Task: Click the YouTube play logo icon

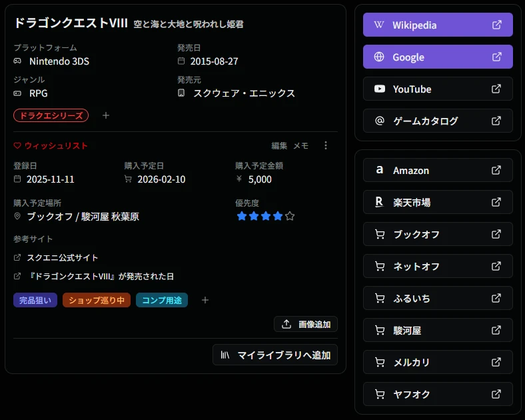Action: point(379,89)
